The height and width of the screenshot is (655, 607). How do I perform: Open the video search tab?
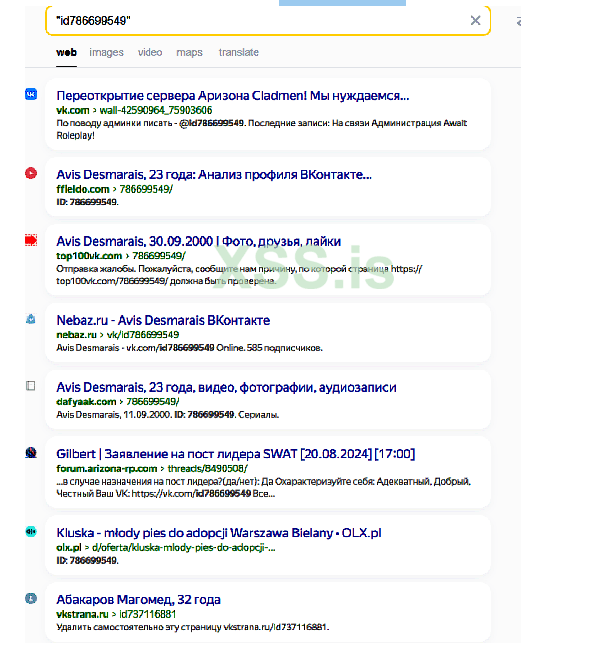(150, 52)
